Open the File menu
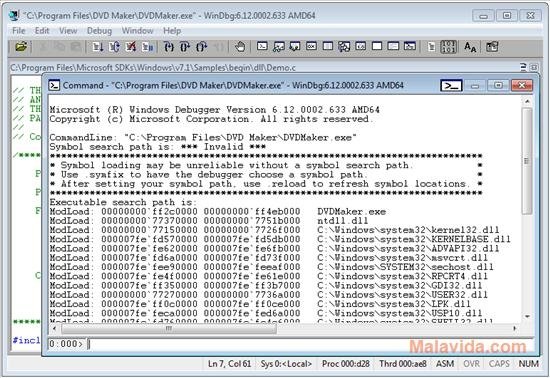Screen dimensions: 550x378 (x=19, y=31)
